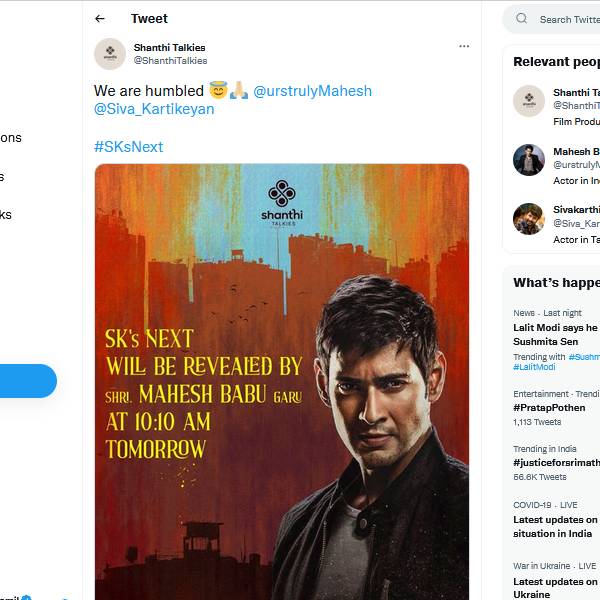Open Sivakarthikeyan's profile picture
This screenshot has height=600, width=600.
click(x=529, y=219)
